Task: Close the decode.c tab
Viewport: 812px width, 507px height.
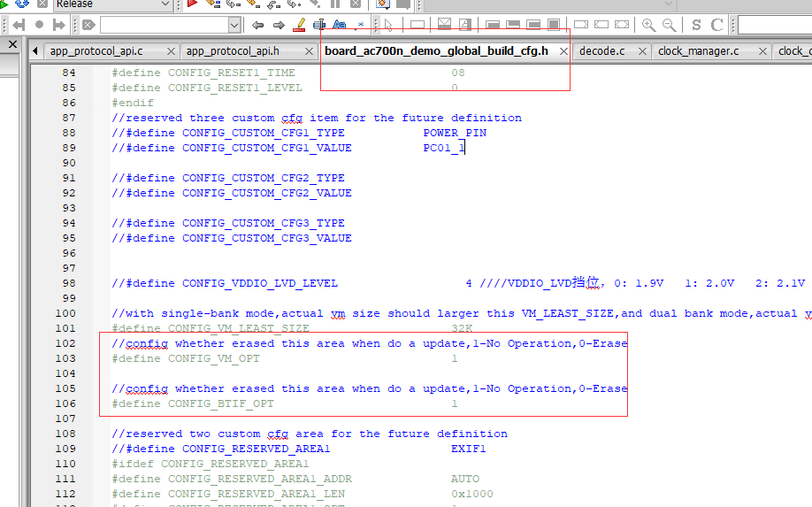Action: [x=643, y=51]
